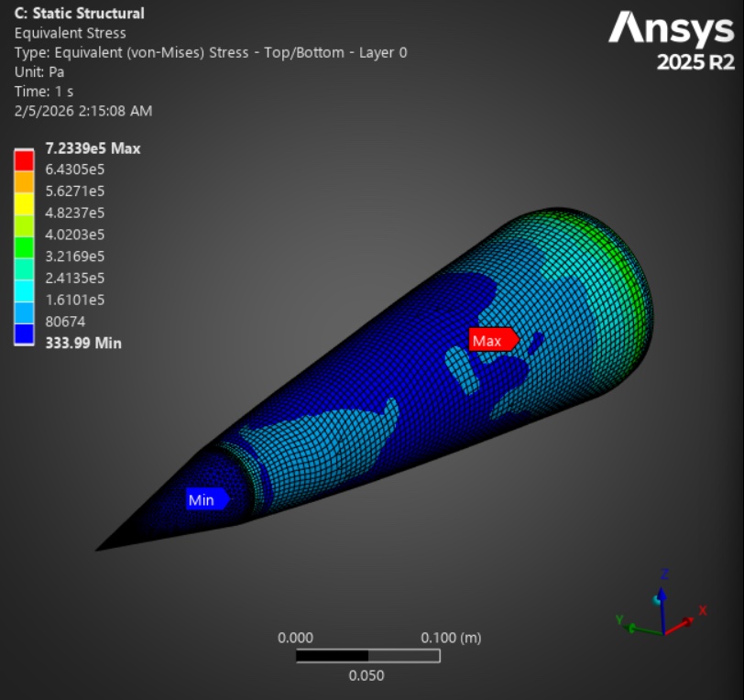Viewport: 744px width, 700px height.
Task: Select the orange 6.4305e5 legend band
Action: point(26,180)
